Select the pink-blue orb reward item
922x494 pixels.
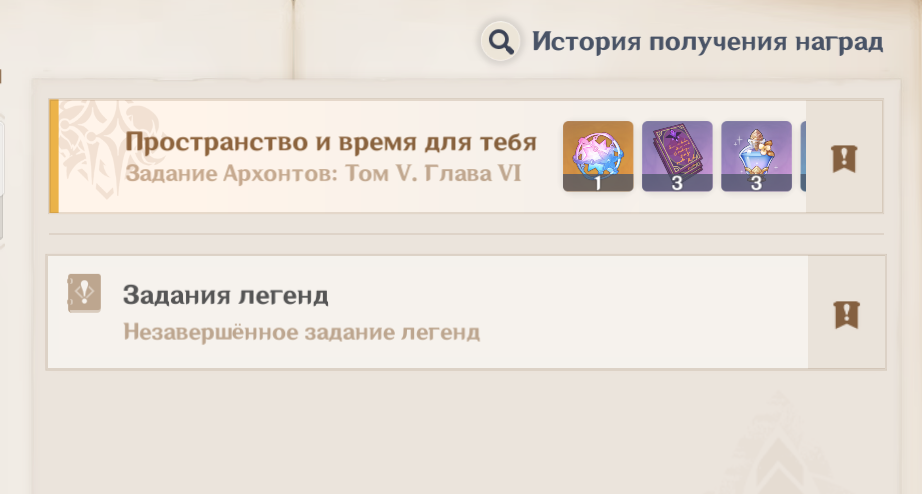pyautogui.click(x=598, y=156)
